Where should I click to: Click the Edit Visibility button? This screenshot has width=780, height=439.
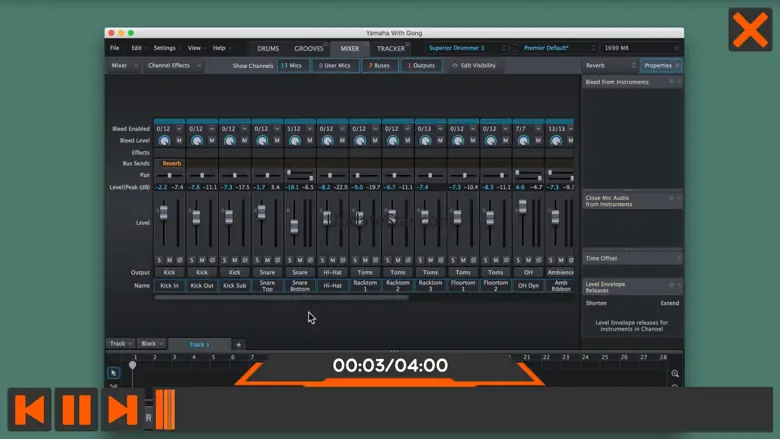pyautogui.click(x=473, y=66)
